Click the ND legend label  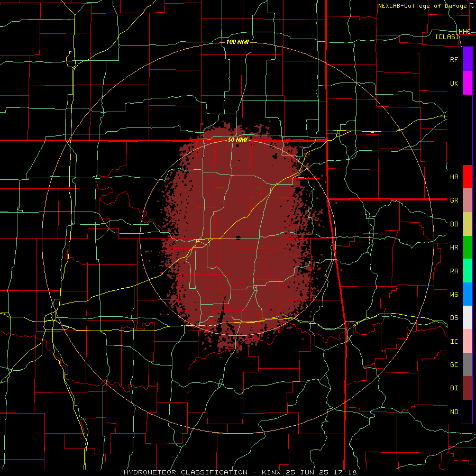tap(454, 412)
